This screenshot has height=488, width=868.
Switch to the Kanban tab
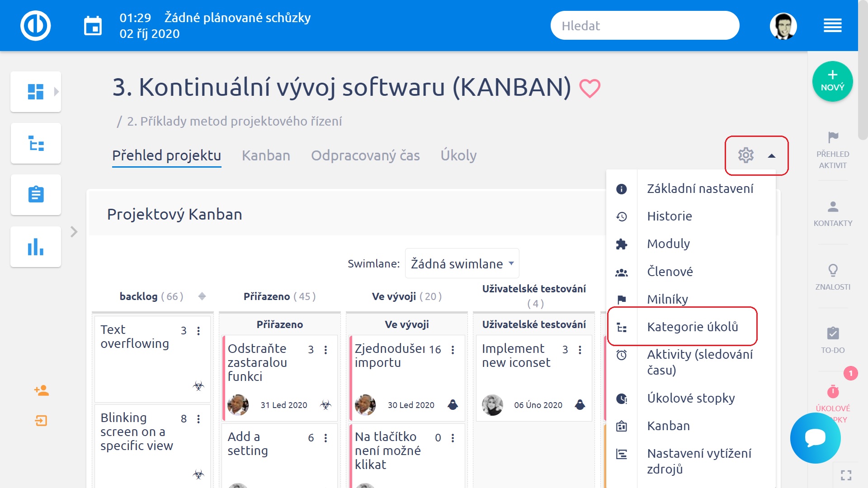[x=266, y=155]
